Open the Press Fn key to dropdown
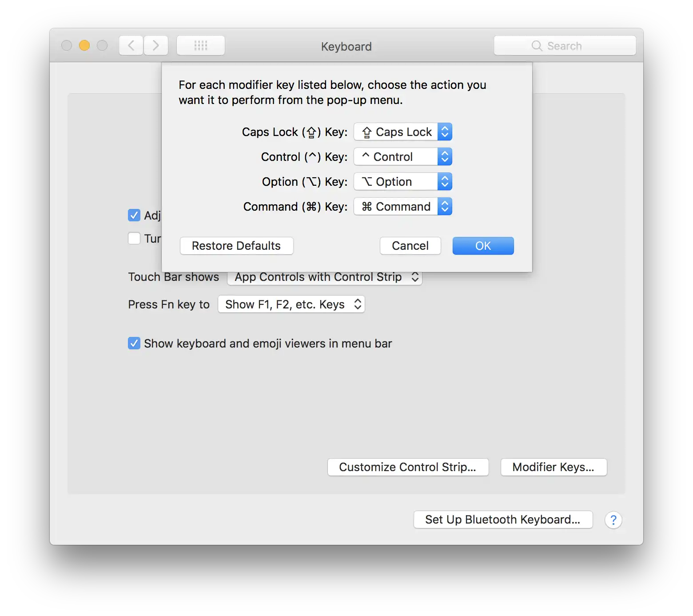Image resolution: width=693 pixels, height=616 pixels. click(x=291, y=304)
